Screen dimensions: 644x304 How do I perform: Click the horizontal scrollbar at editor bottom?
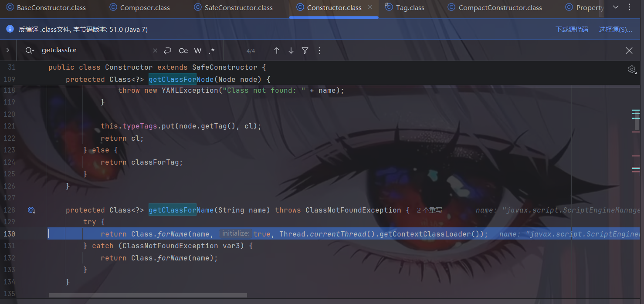click(x=148, y=295)
